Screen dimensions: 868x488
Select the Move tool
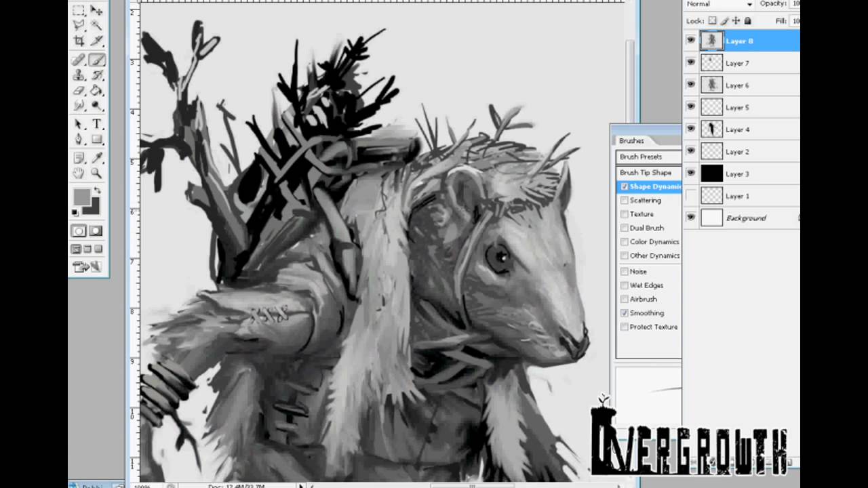[97, 10]
